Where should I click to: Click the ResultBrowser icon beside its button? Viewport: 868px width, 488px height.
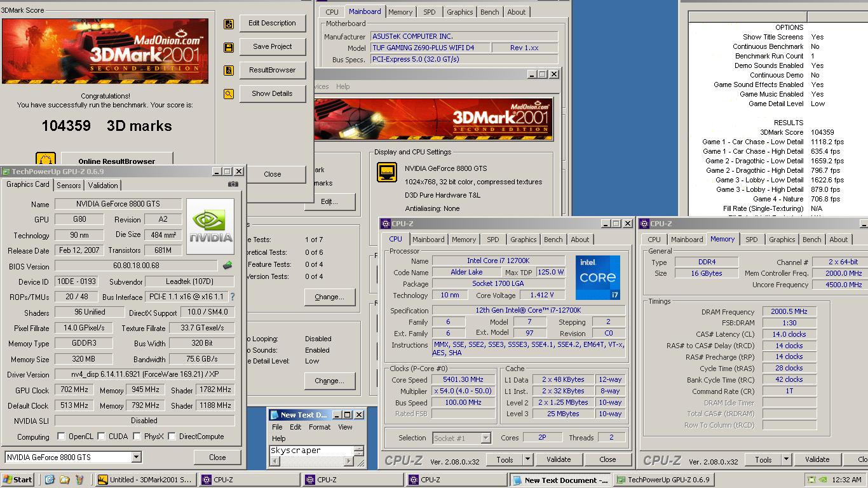tap(229, 71)
